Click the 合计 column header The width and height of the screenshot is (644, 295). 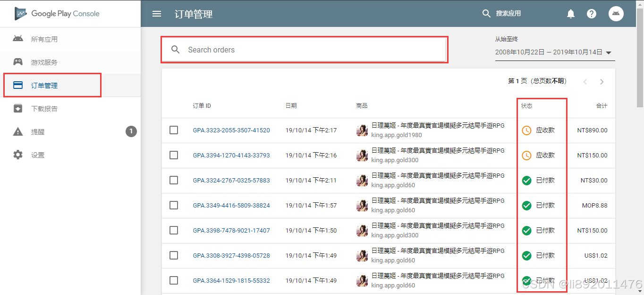[x=602, y=105]
